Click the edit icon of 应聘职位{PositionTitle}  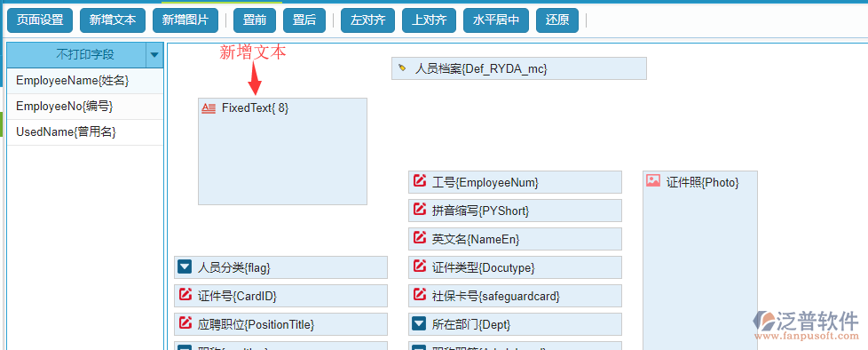pos(185,322)
